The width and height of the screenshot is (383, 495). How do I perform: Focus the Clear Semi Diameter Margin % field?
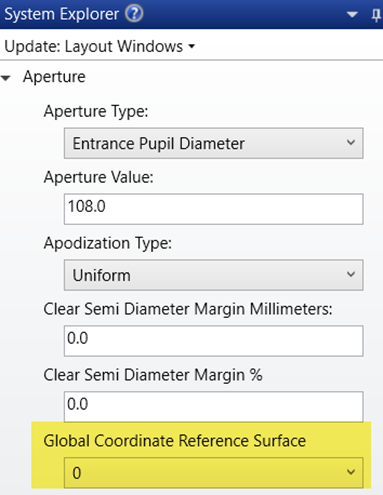click(x=214, y=407)
